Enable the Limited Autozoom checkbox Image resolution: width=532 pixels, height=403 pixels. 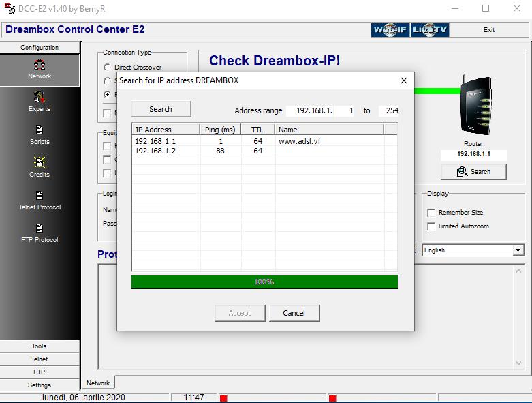tap(431, 226)
